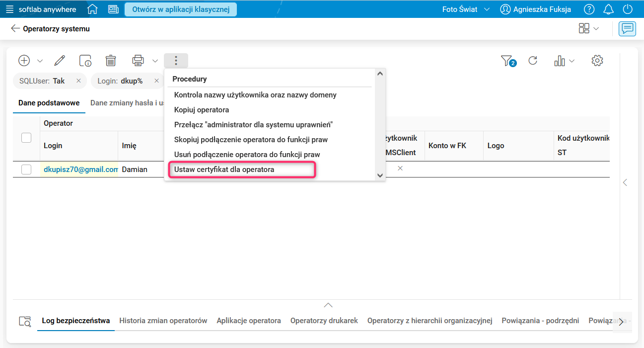Open the table settings gear
Viewport: 644px width, 348px height.
coord(597,61)
